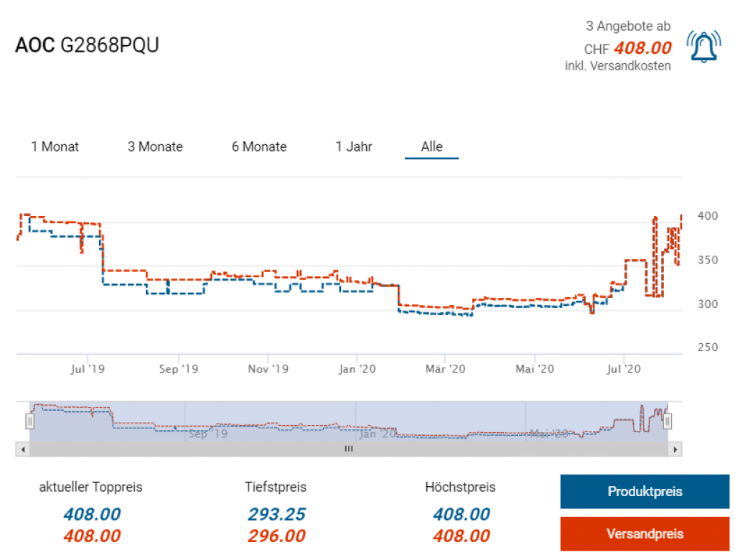Open the CHF 408.00 offer price link

pos(642,48)
